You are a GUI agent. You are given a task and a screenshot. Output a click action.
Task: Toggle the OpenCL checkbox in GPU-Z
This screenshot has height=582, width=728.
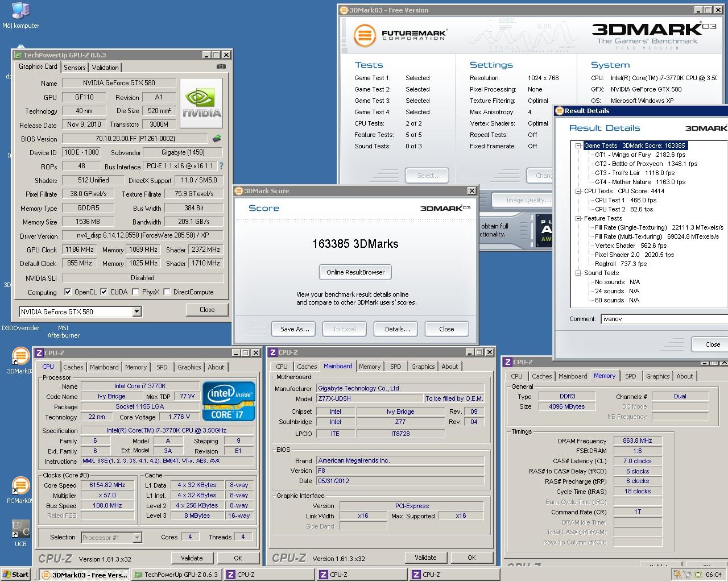coord(68,292)
